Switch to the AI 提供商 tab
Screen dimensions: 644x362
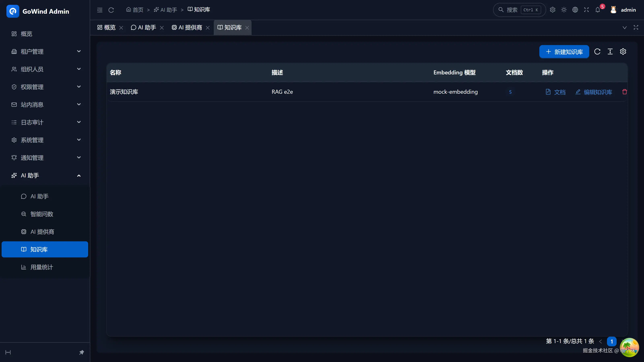pyautogui.click(x=187, y=28)
